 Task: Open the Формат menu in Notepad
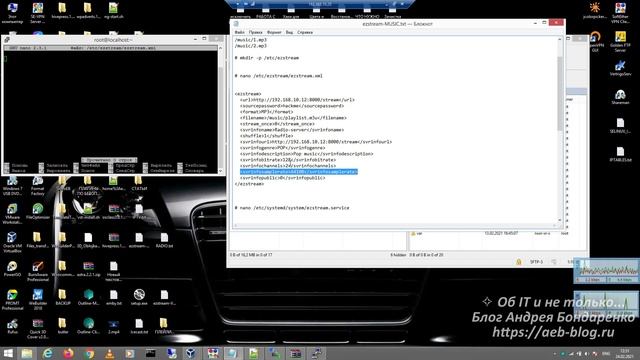(274, 32)
